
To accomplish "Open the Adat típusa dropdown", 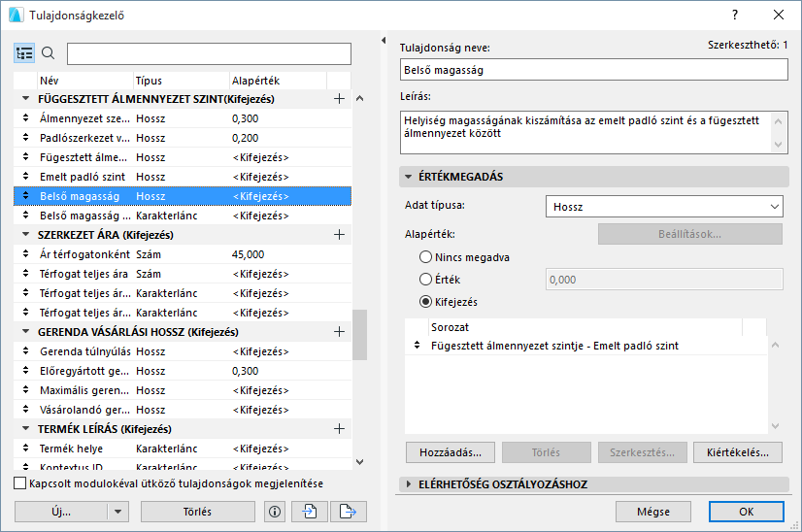I will coord(664,207).
